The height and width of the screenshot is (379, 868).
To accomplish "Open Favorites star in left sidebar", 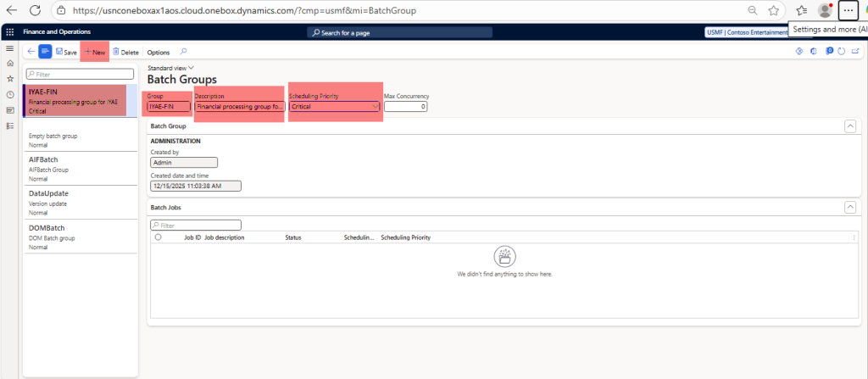I will 9,79.
